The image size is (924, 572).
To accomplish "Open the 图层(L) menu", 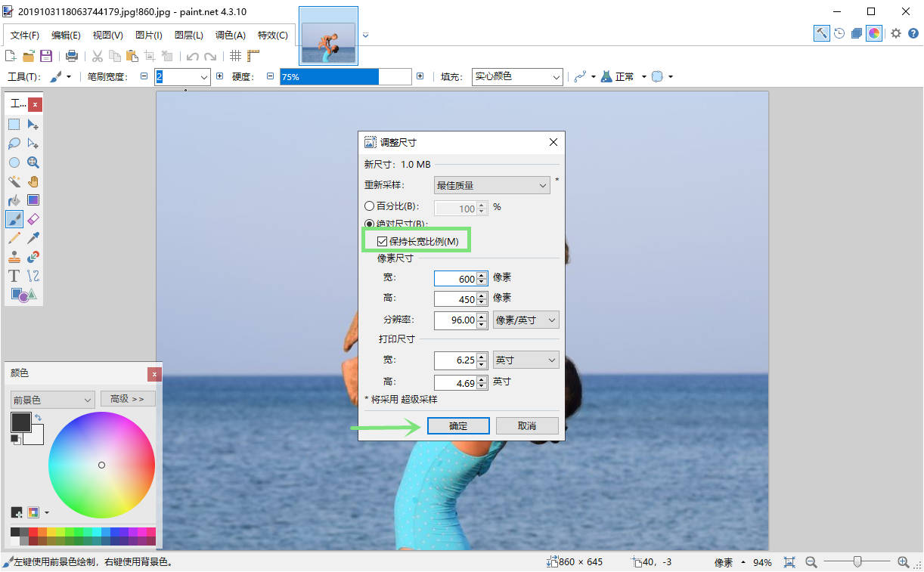I will click(x=189, y=35).
